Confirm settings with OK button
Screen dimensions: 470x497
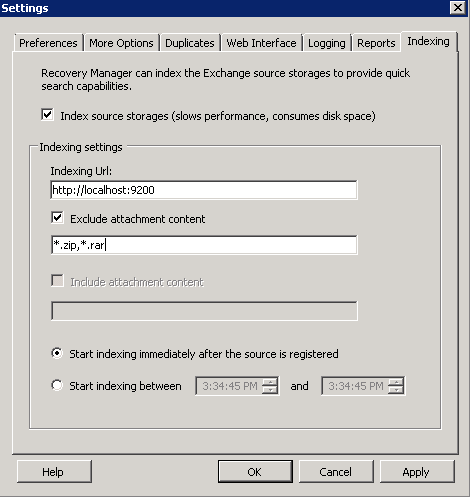pyautogui.click(x=255, y=472)
